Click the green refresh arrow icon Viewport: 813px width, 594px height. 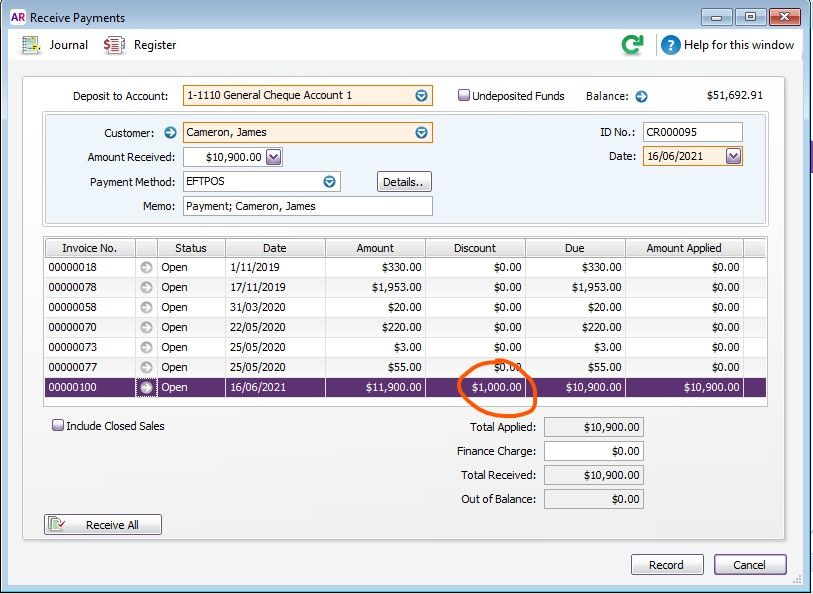[632, 45]
